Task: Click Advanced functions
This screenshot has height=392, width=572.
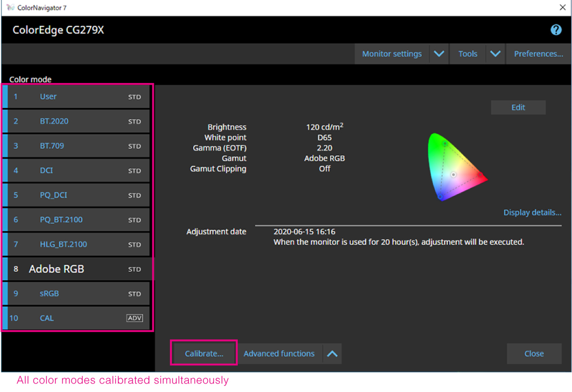Action: tap(279, 354)
